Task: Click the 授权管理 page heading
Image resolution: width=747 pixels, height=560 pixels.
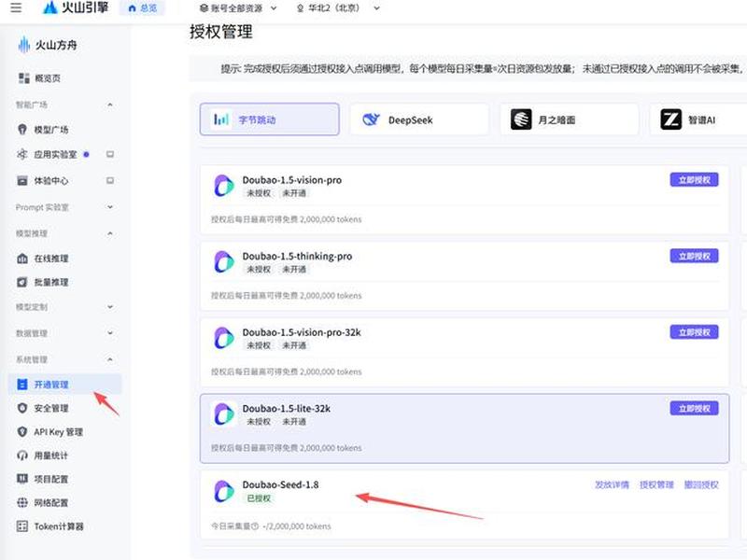Action: tap(221, 32)
